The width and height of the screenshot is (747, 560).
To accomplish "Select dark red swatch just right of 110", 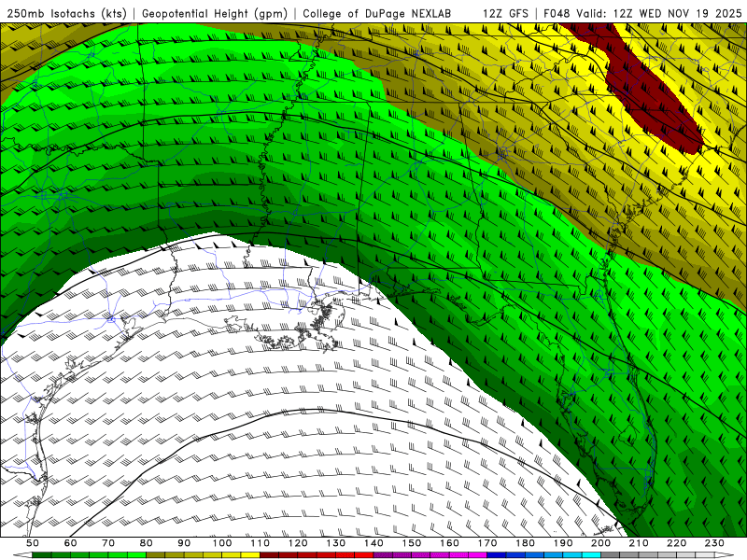I will (x=270, y=555).
